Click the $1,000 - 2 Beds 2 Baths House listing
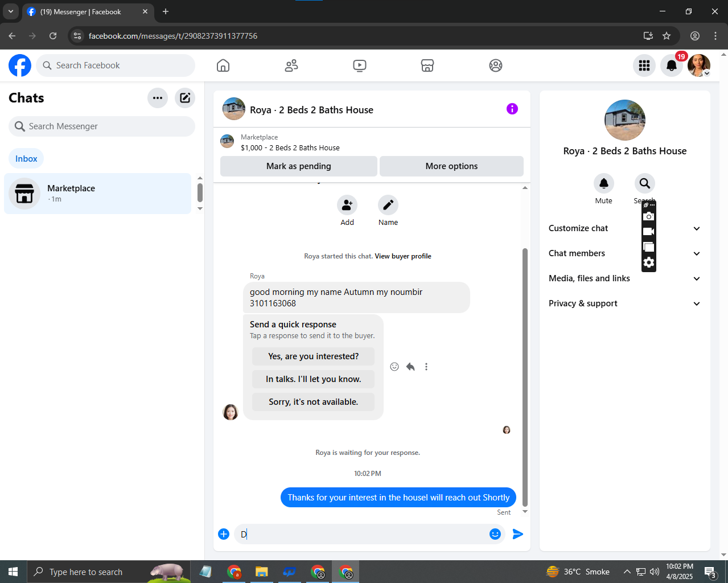The width and height of the screenshot is (728, 583). (x=290, y=147)
